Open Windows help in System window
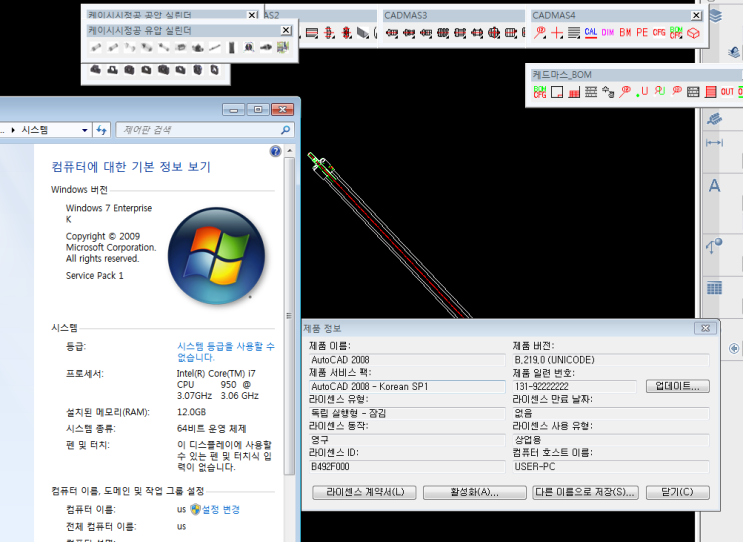 point(275,151)
